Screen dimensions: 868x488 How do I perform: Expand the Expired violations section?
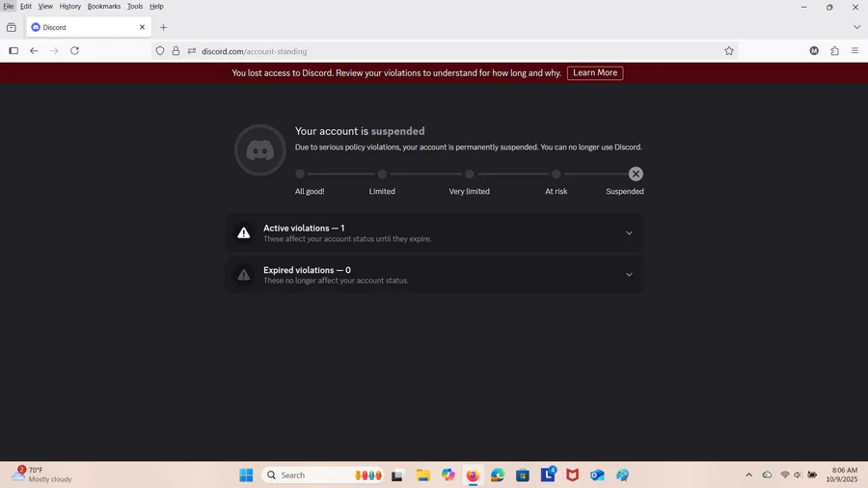pyautogui.click(x=435, y=275)
